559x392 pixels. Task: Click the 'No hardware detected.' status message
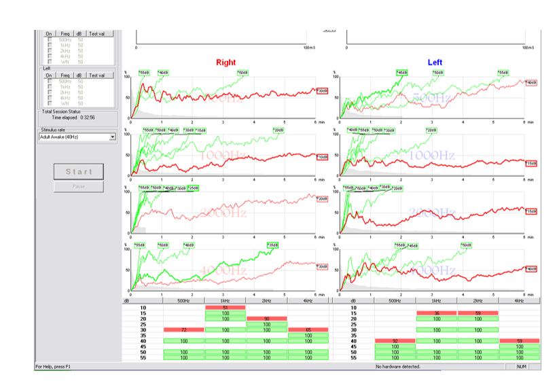click(398, 366)
